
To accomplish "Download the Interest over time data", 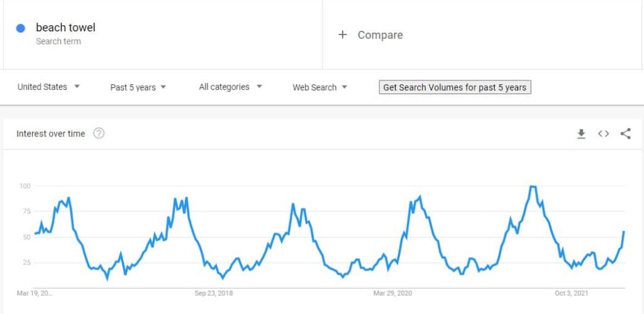I will coord(581,134).
